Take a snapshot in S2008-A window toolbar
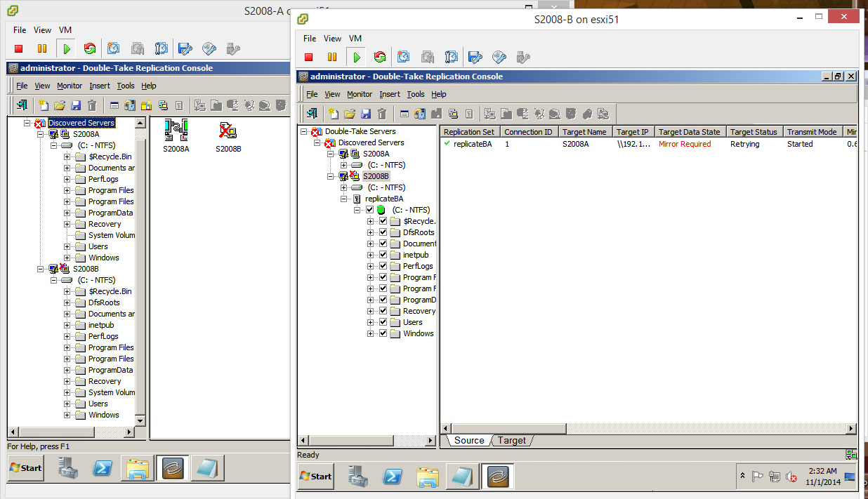868x499 pixels. tap(114, 48)
